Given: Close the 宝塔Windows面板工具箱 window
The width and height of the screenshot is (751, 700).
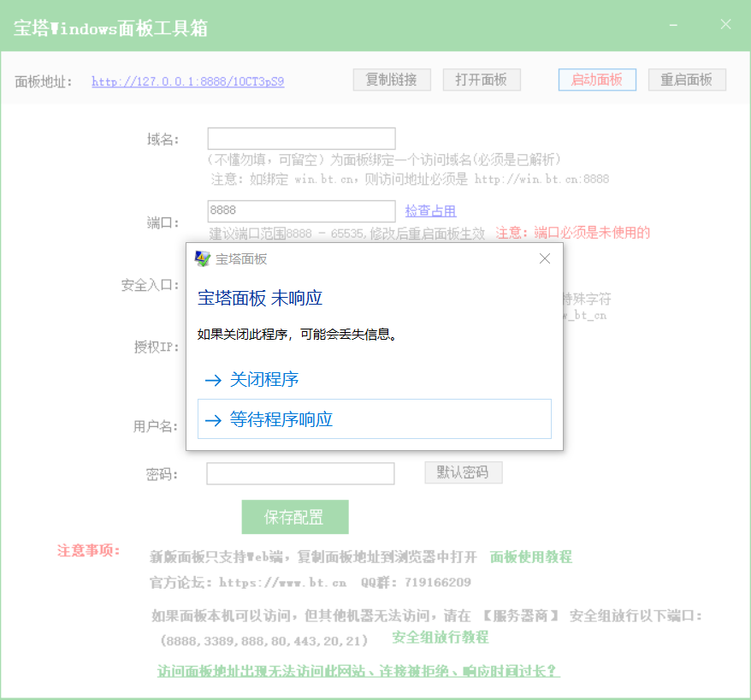Looking at the screenshot, I should (x=726, y=24).
